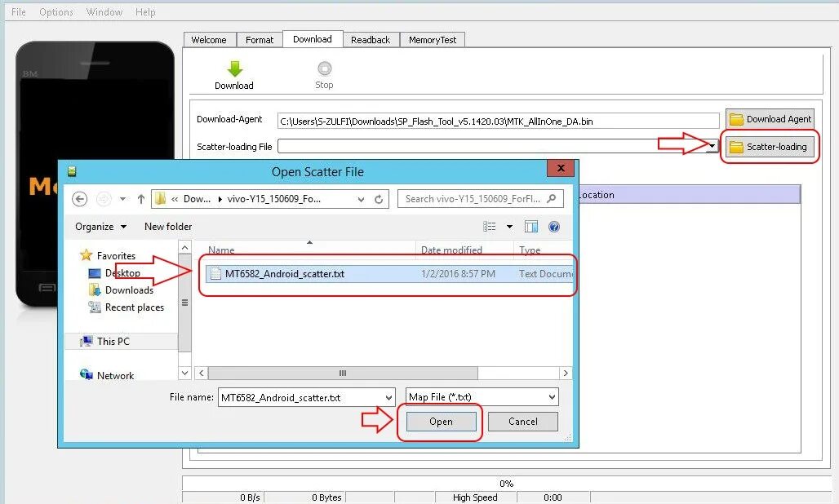Click the Scatter-loading folder button
This screenshot has height=504, width=839.
coord(769,147)
